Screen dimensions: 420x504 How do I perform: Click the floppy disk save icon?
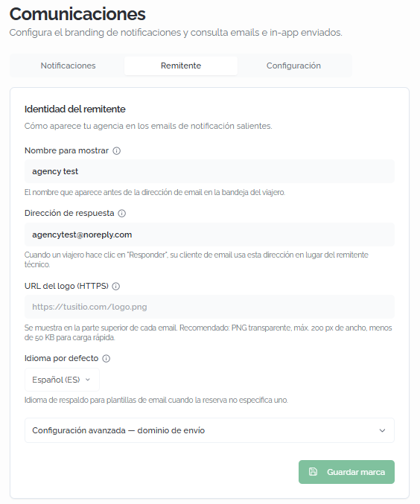(x=313, y=471)
